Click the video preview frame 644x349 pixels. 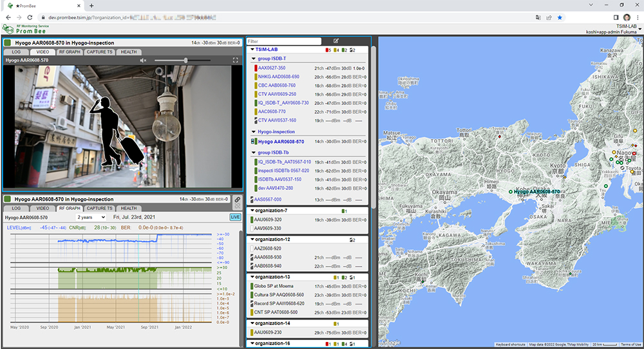[x=123, y=127]
